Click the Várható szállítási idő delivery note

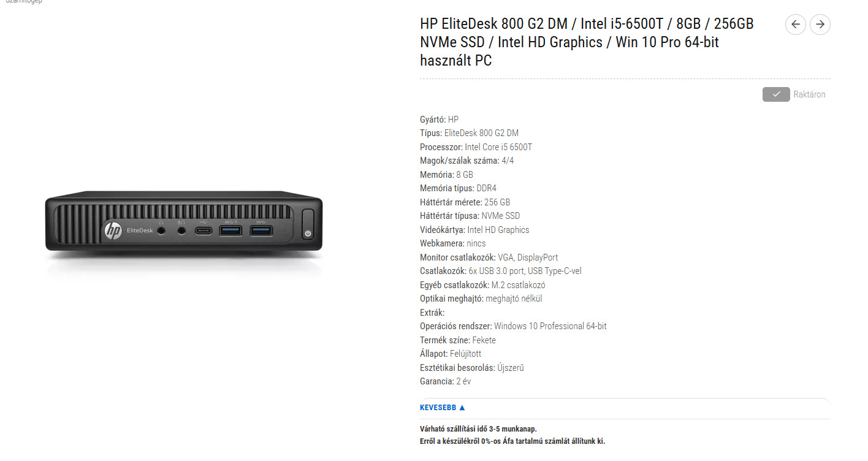(x=478, y=429)
